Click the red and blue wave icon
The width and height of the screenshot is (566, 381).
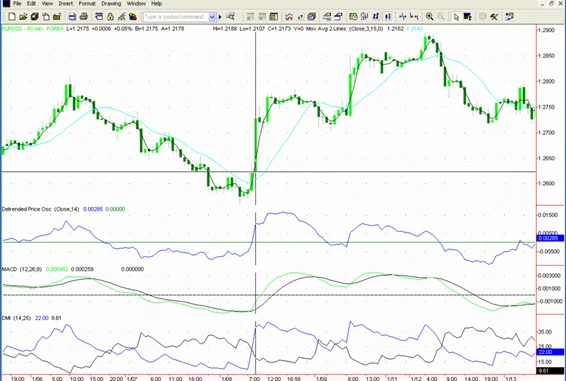coord(289,17)
